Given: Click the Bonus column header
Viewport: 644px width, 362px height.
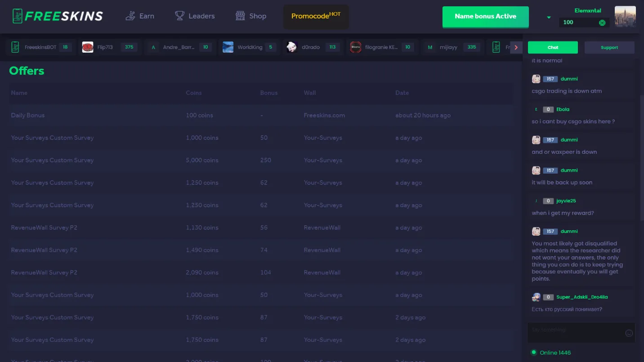Looking at the screenshot, I should click(269, 93).
